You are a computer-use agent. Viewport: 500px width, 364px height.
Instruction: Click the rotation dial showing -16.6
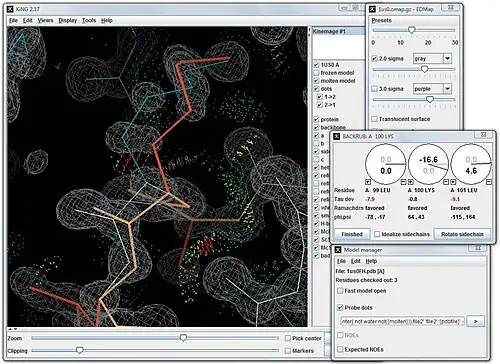(x=428, y=165)
